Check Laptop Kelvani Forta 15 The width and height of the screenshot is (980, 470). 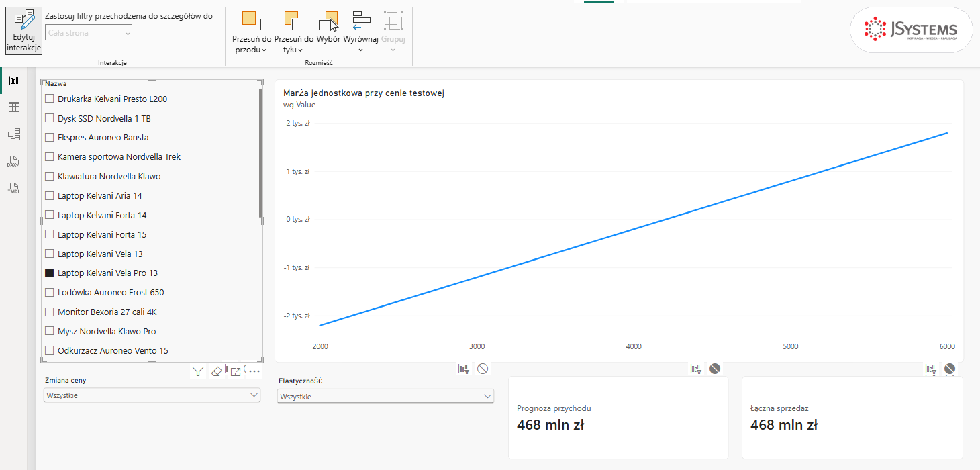(49, 234)
